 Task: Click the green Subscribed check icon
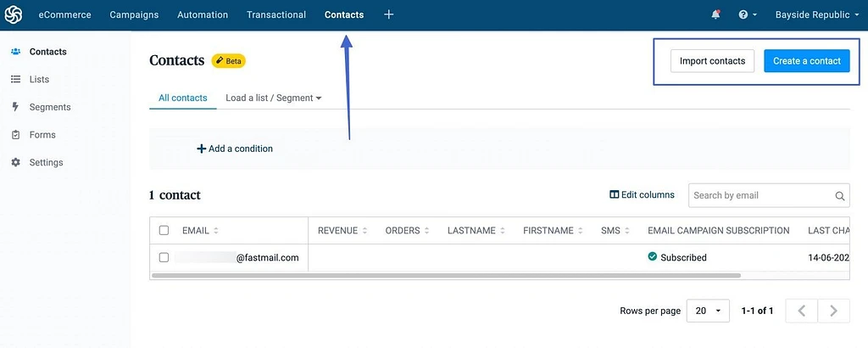(x=653, y=256)
